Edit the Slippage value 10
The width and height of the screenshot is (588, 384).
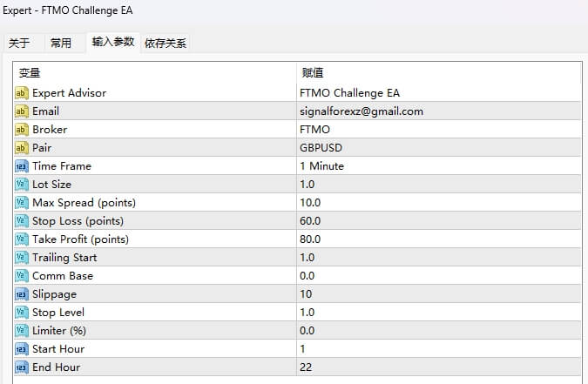tap(306, 294)
